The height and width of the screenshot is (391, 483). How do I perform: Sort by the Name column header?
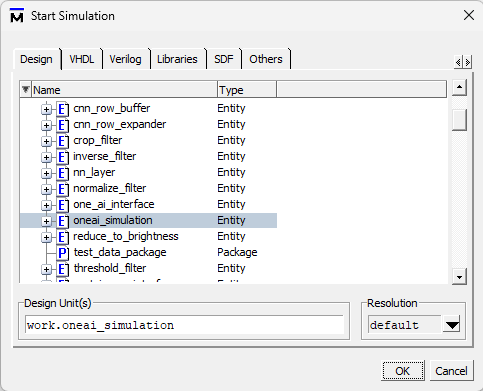point(124,90)
